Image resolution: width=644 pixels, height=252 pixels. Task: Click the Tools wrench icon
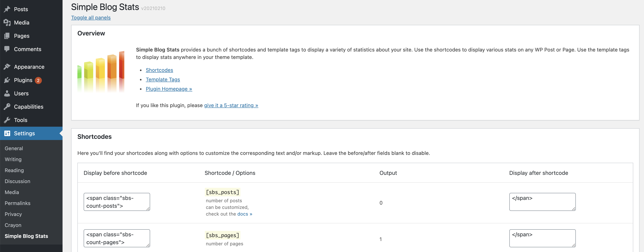pyautogui.click(x=7, y=120)
